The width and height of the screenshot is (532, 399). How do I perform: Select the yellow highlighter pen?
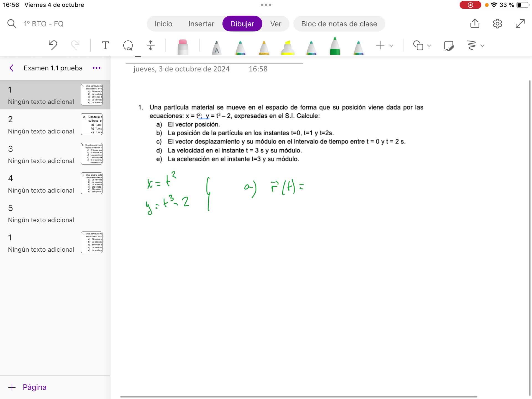288,47
